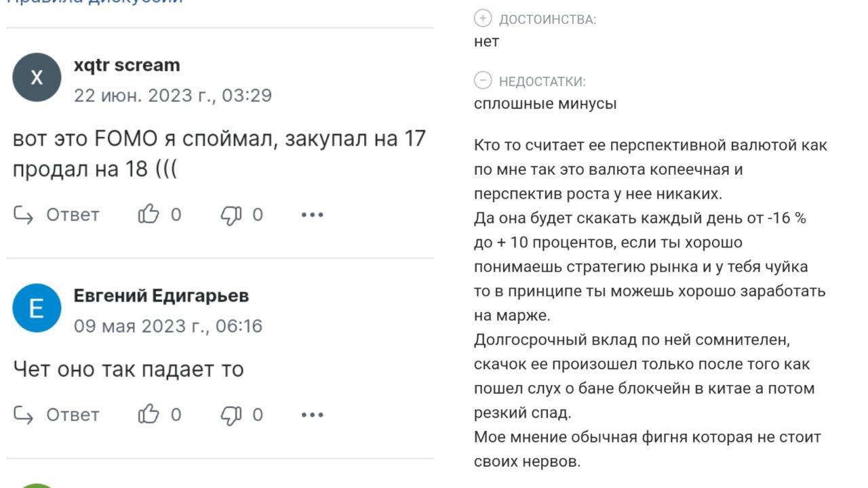
Task: Open Евгений Едигарьев's profile name
Action: click(161, 296)
